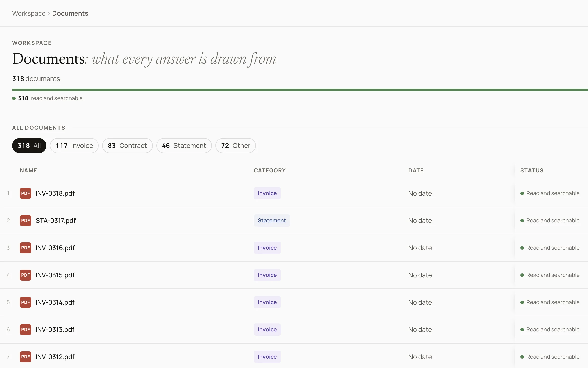Click the '318 documents' count text
Viewport: 588px width, 368px height.
pos(36,79)
